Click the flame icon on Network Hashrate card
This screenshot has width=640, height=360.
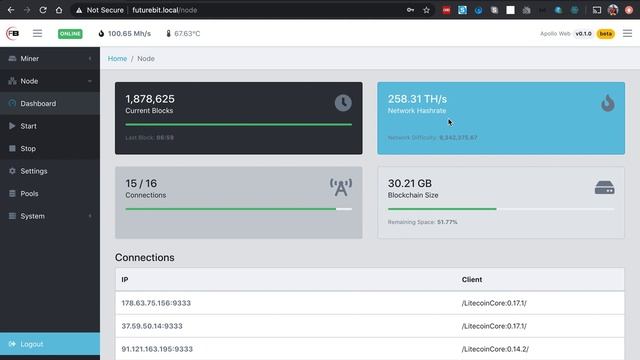pyautogui.click(x=607, y=103)
